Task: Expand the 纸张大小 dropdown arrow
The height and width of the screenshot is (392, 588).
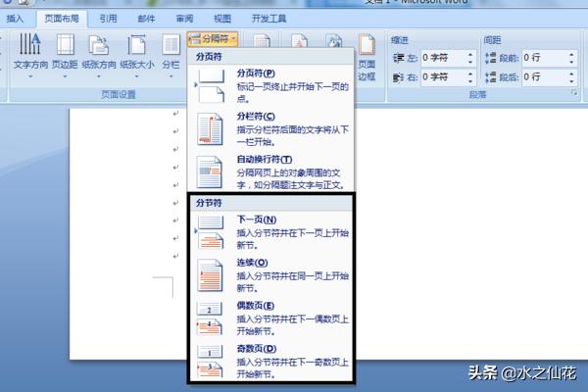Action: pos(137,76)
